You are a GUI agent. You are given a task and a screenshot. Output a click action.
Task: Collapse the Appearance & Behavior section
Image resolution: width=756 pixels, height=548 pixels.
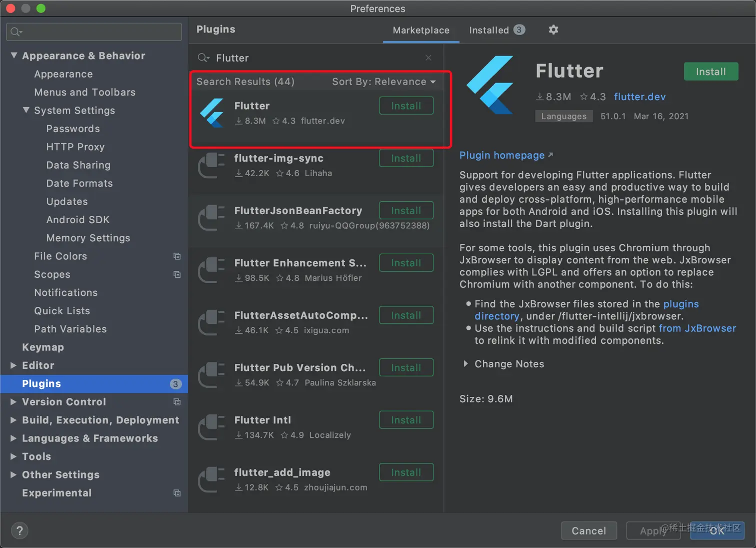(14, 56)
